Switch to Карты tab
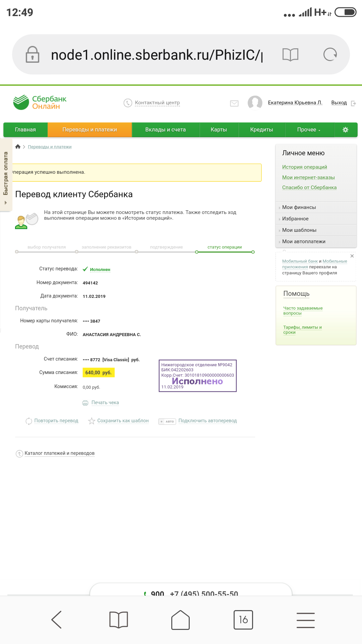Viewport: 362px width, 644px height. click(219, 130)
